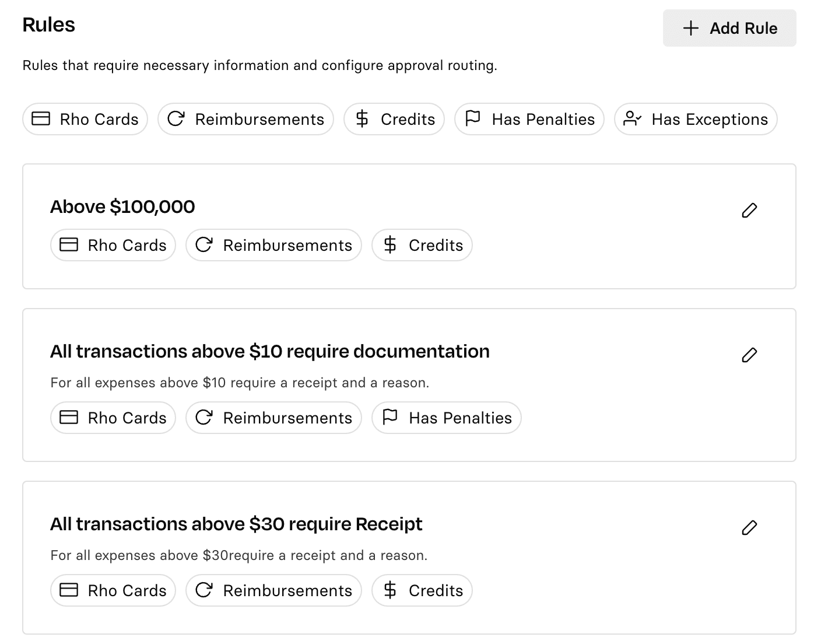821x644 pixels.
Task: Click the flag icon on Has Penalties in $10 rule
Action: [390, 418]
